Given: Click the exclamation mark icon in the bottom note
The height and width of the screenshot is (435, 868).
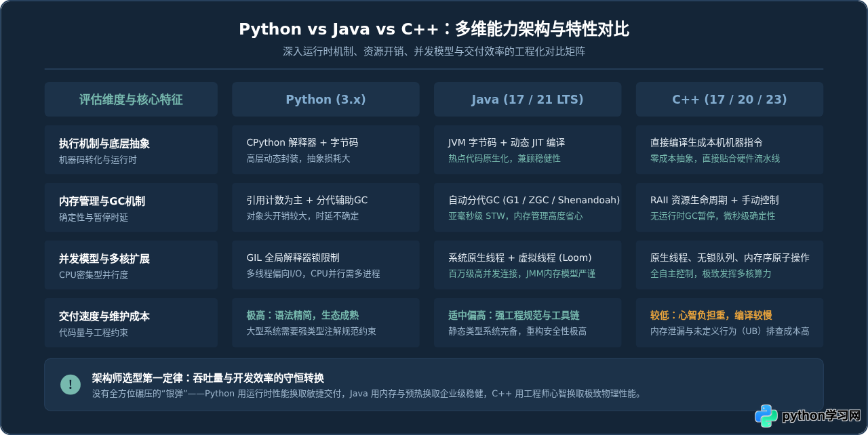Looking at the screenshot, I should coord(71,384).
